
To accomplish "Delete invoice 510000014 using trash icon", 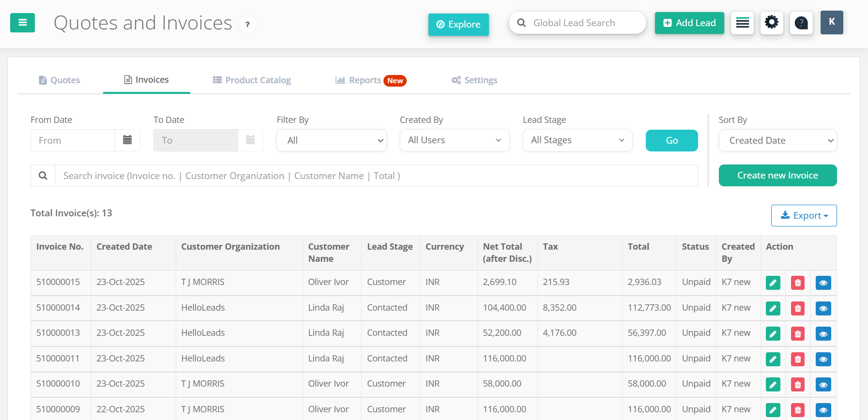I will click(x=797, y=308).
